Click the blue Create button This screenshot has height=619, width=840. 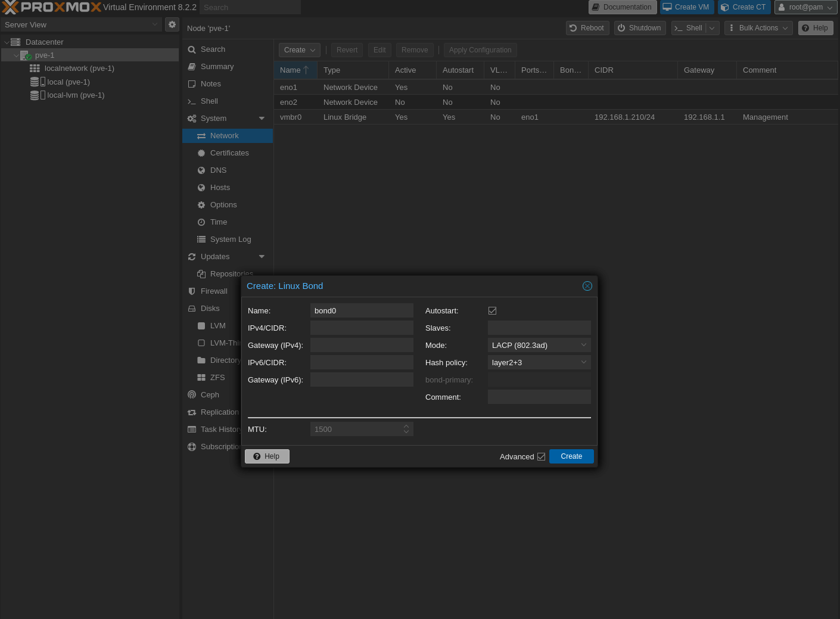[x=571, y=456]
